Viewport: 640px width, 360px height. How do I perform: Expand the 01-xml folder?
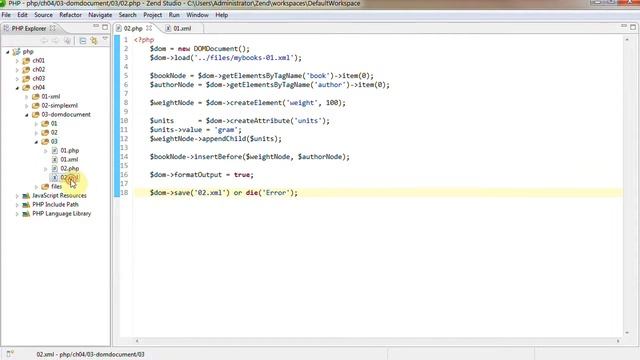[27, 97]
